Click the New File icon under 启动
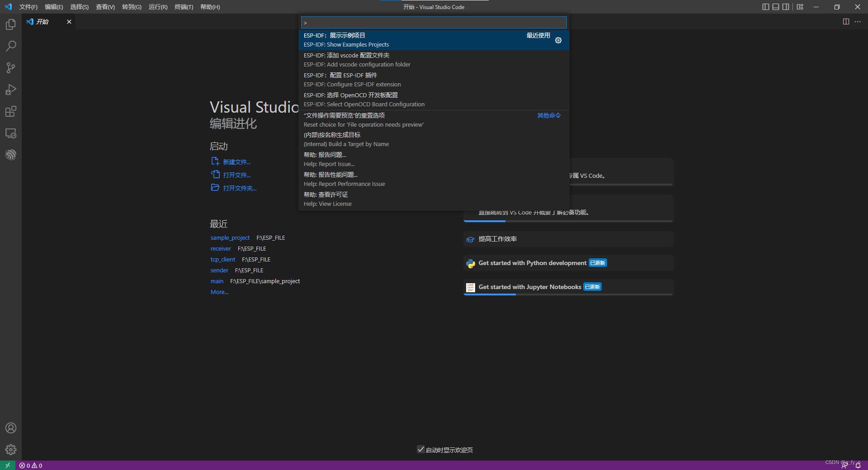Image resolution: width=868 pixels, height=470 pixels. pos(215,161)
